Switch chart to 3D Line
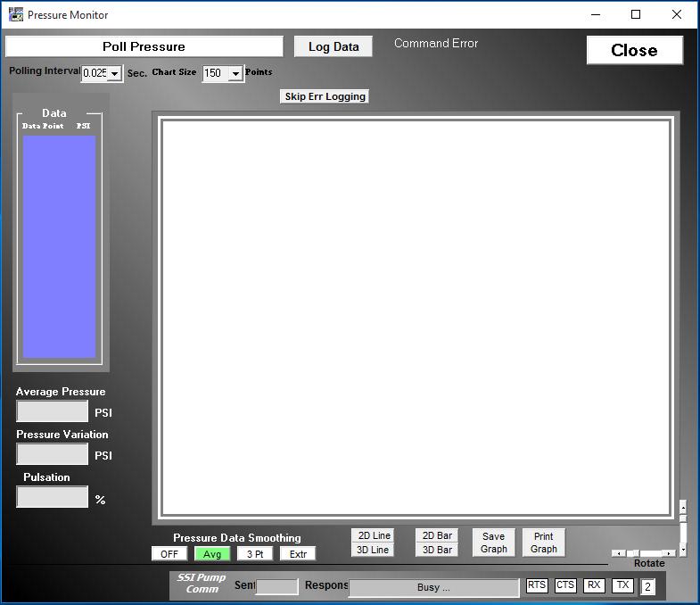The image size is (700, 605). (373, 550)
